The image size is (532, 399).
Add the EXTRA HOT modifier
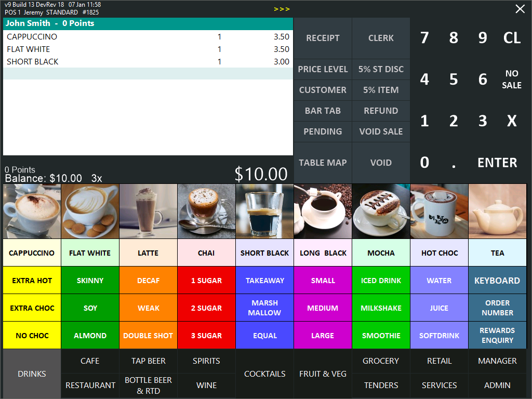[32, 281]
